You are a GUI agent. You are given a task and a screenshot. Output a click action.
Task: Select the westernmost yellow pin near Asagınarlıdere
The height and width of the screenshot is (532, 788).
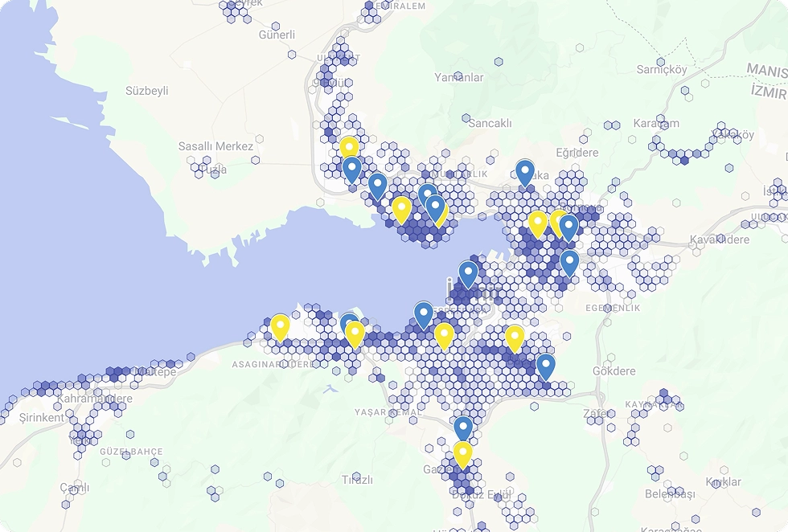point(280,326)
